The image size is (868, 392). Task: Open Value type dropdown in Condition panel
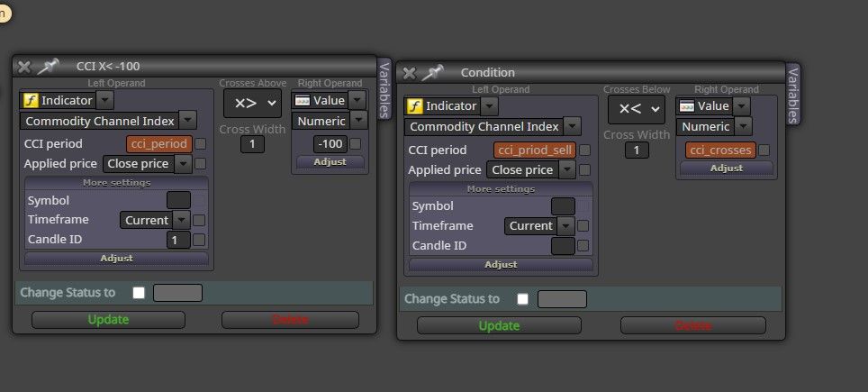[741, 105]
